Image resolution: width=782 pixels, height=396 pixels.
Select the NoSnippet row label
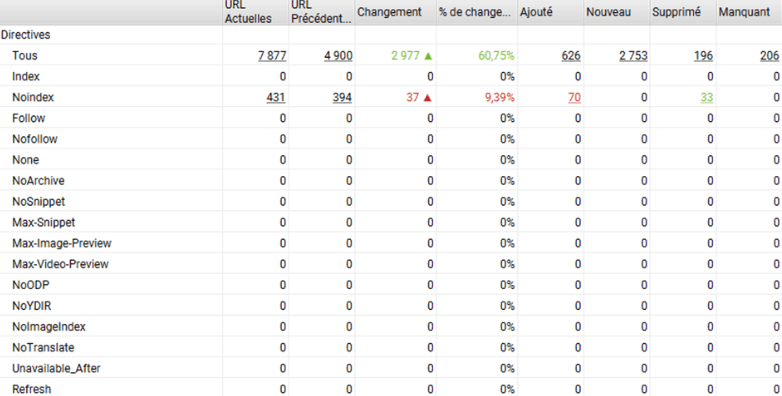(x=38, y=201)
